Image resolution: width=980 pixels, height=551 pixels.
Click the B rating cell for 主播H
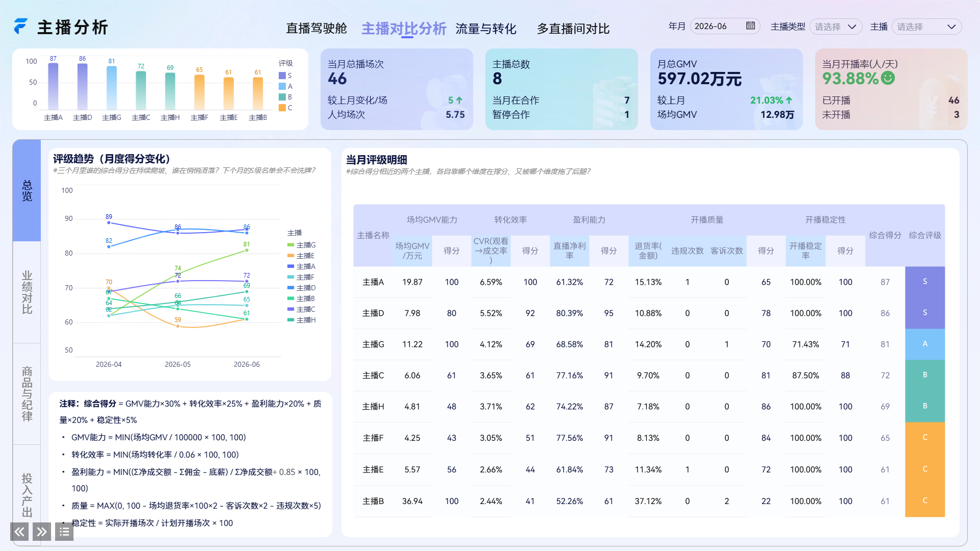(925, 406)
